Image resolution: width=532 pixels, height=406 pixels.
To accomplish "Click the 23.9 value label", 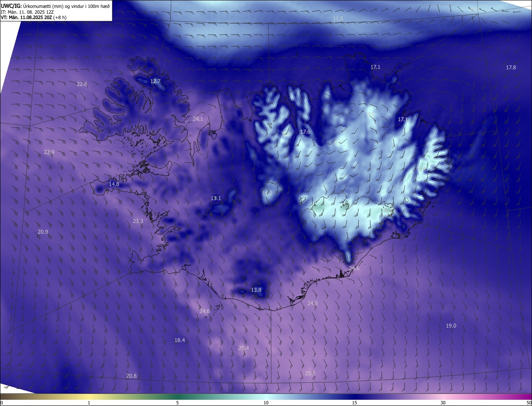I will [x=49, y=152].
